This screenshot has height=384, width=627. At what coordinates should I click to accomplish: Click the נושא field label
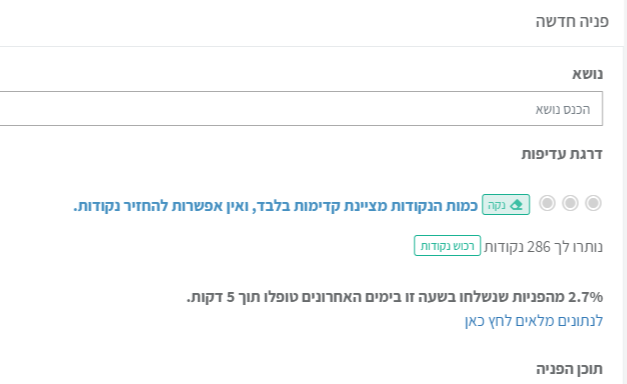click(587, 74)
